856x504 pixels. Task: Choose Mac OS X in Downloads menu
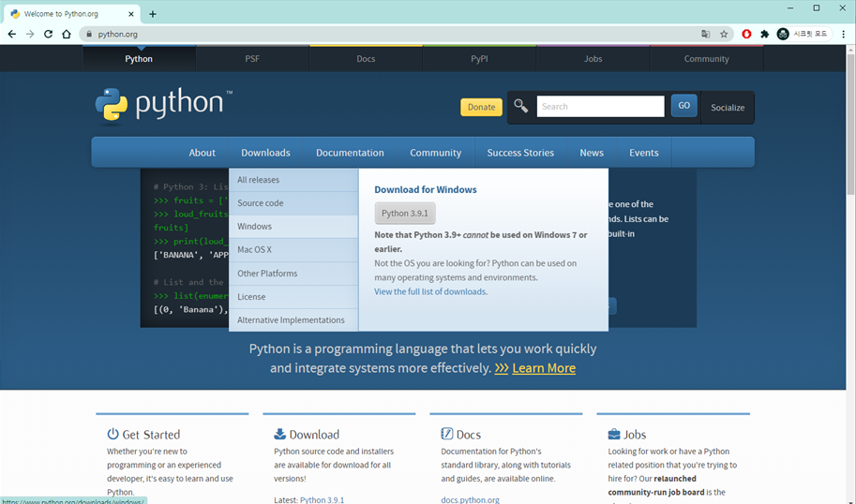293,250
